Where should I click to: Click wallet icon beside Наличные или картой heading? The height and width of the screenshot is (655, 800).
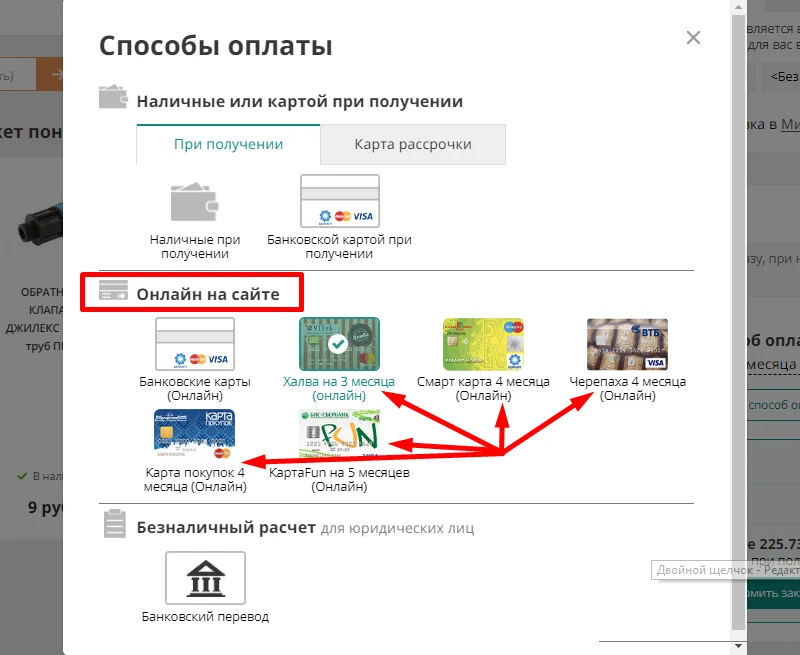point(113,99)
